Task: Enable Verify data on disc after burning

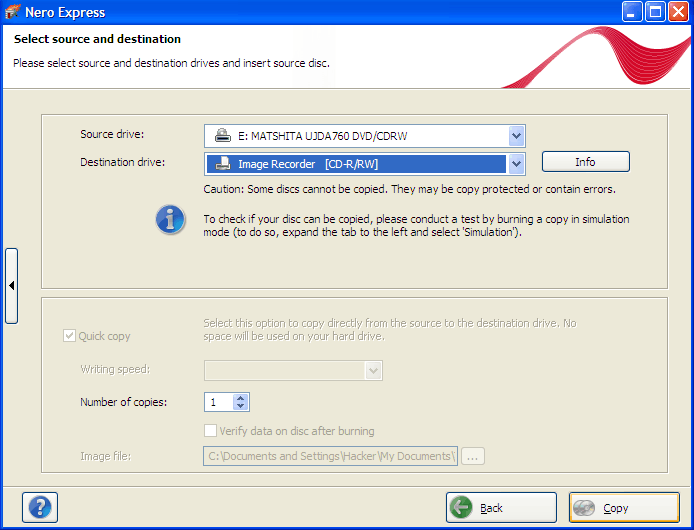Action: [210, 430]
